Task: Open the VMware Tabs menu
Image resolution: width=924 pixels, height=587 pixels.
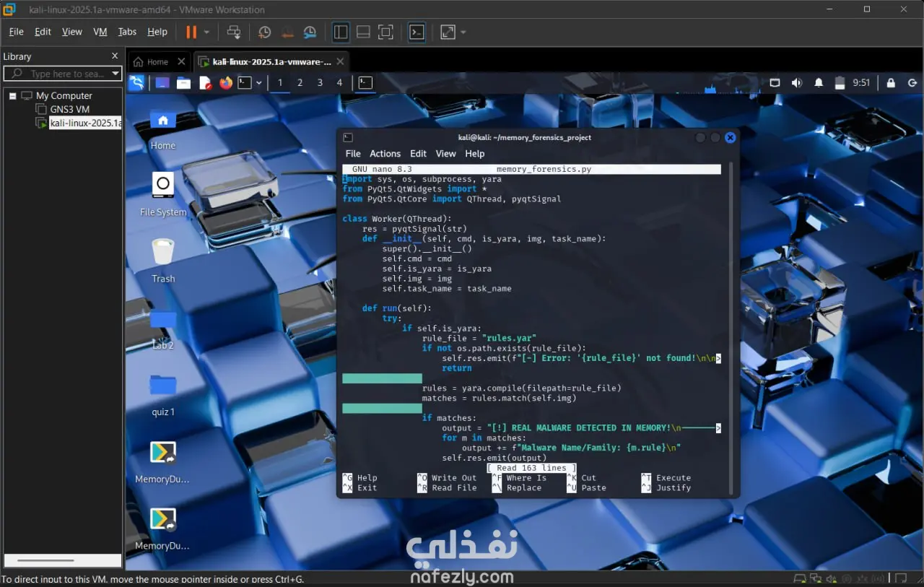Action: tap(127, 32)
